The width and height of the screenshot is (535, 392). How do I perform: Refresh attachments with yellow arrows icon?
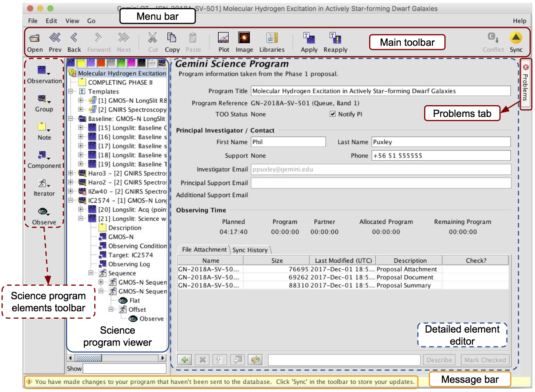click(255, 360)
